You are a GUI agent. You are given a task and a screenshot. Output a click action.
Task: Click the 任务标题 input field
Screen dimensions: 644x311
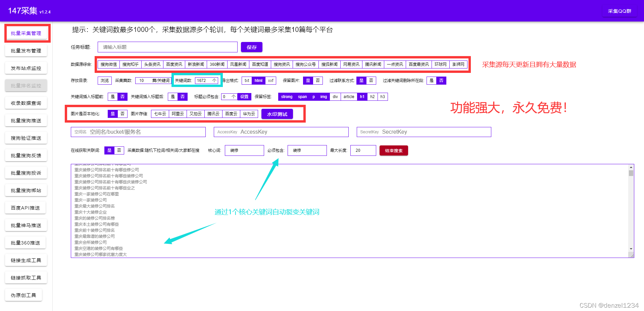click(167, 47)
